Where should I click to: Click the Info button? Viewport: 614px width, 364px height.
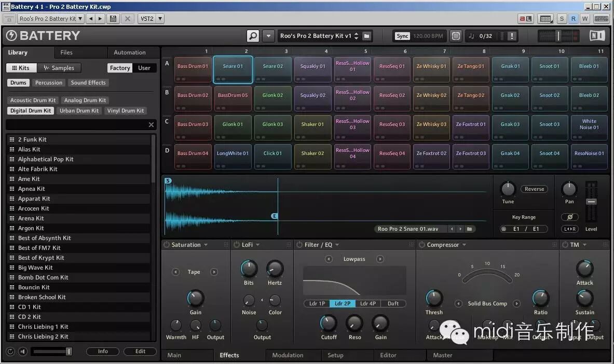(103, 352)
